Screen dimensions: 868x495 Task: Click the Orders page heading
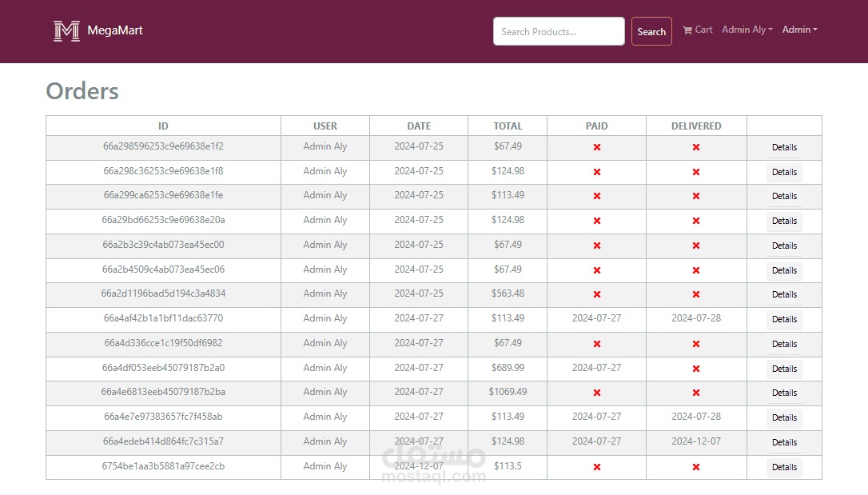(82, 91)
